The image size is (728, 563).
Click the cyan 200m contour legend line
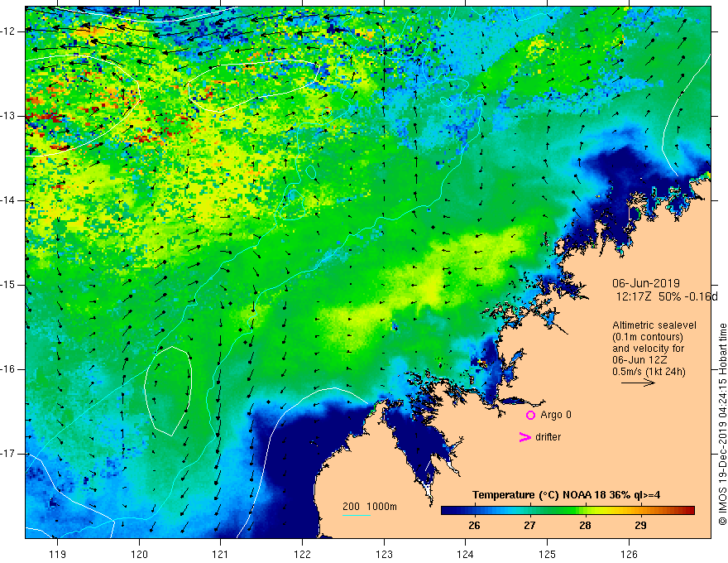tap(356, 515)
